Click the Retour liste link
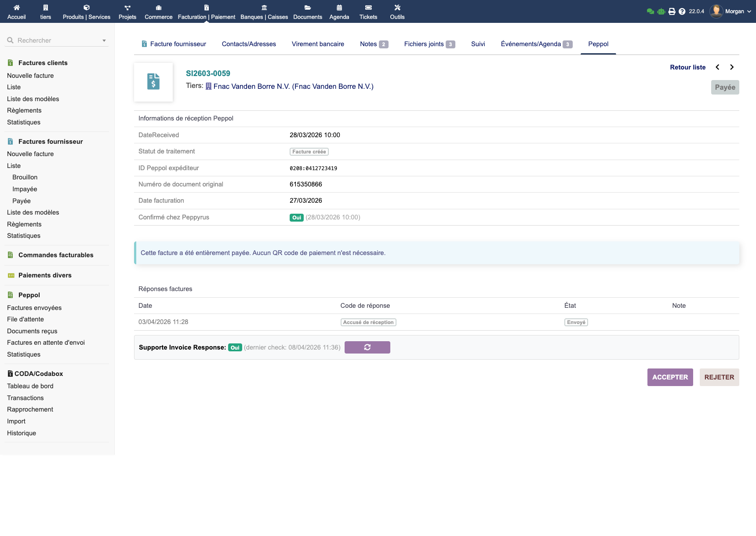Screen dimensions: 756x536 [x=688, y=67]
